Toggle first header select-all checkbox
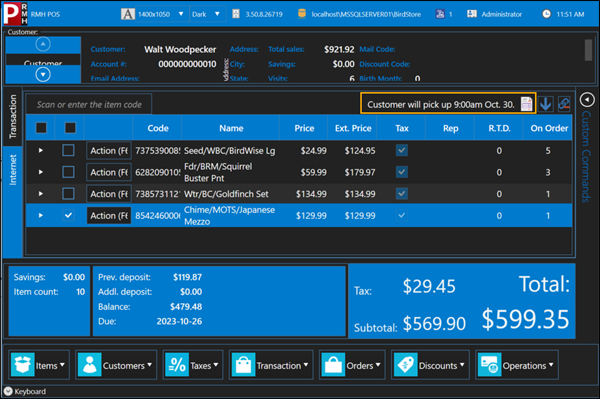600x399 pixels. coord(41,128)
